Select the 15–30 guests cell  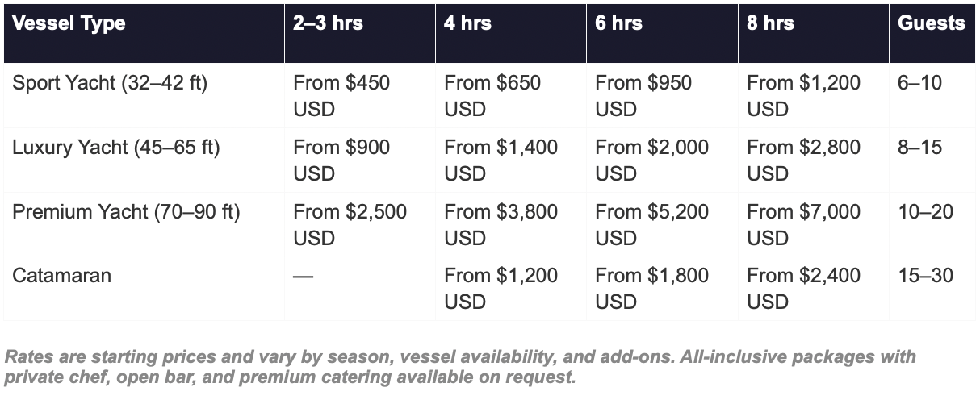click(x=925, y=276)
